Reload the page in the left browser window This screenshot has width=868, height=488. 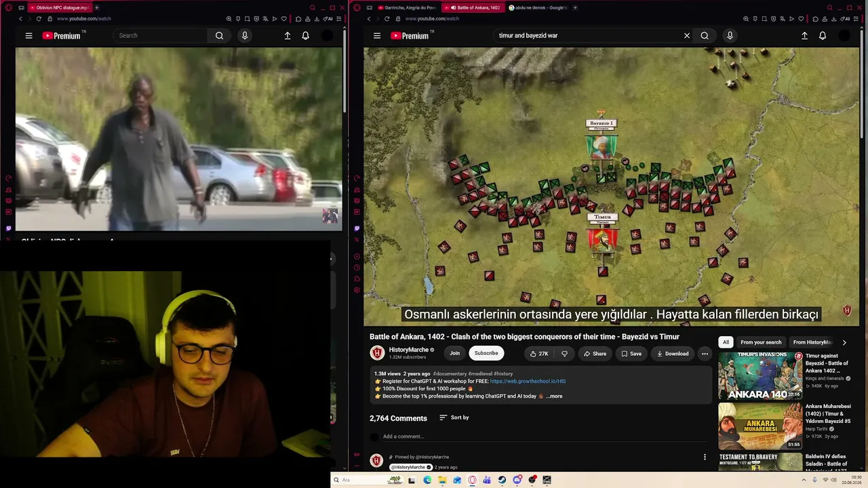[39, 19]
